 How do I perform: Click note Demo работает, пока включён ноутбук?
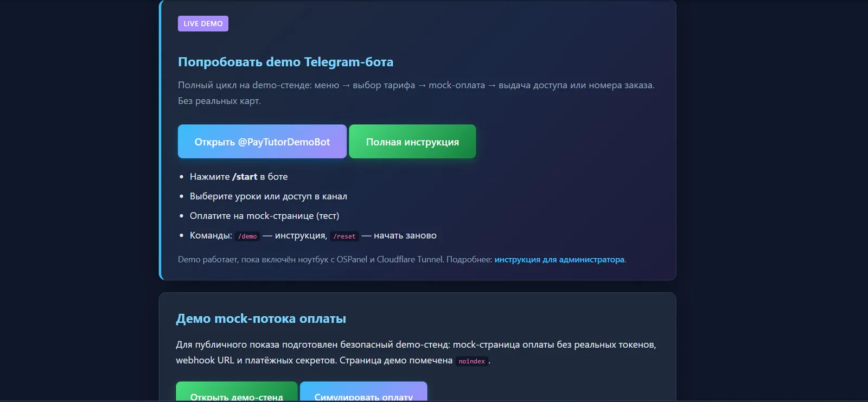click(402, 259)
